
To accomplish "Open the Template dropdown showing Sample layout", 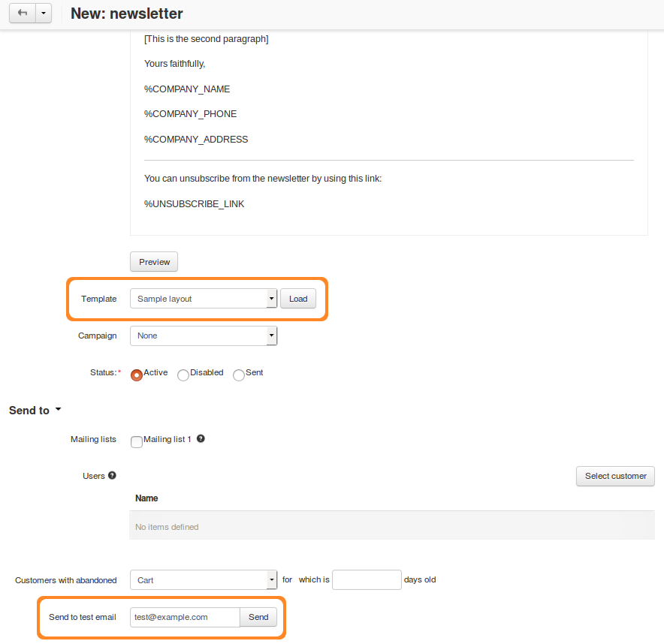I will click(204, 299).
